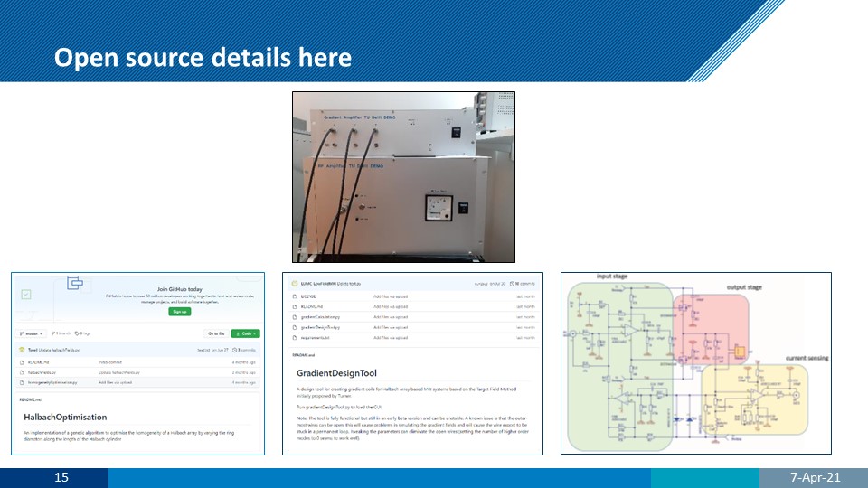Select the amplifier hardware photo
Screen dimensions: 868x488
pos(387,176)
